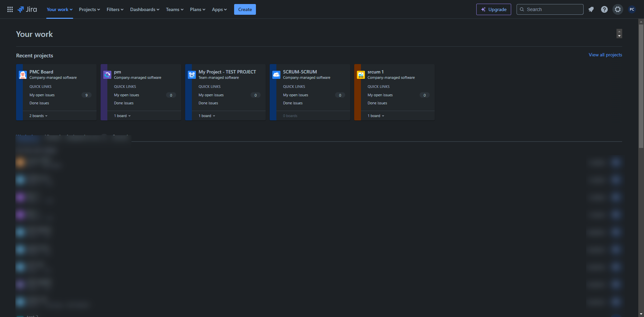
Task: Click the Jira logo
Action: tap(27, 9)
